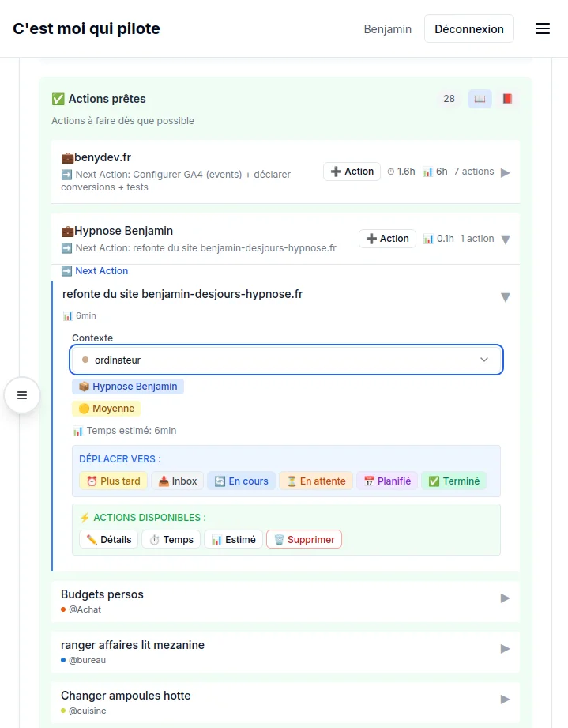This screenshot has width=568, height=728.
Task: Move the action to Plus tard
Action: point(113,481)
